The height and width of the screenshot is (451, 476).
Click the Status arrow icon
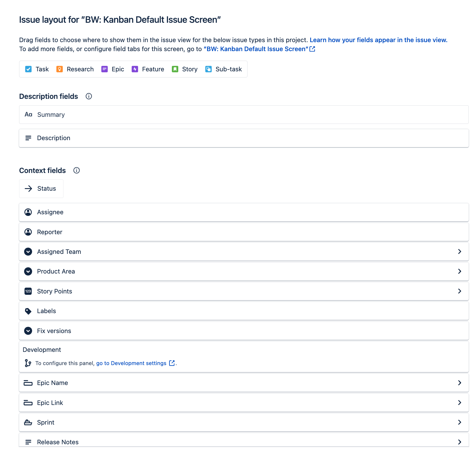28,188
